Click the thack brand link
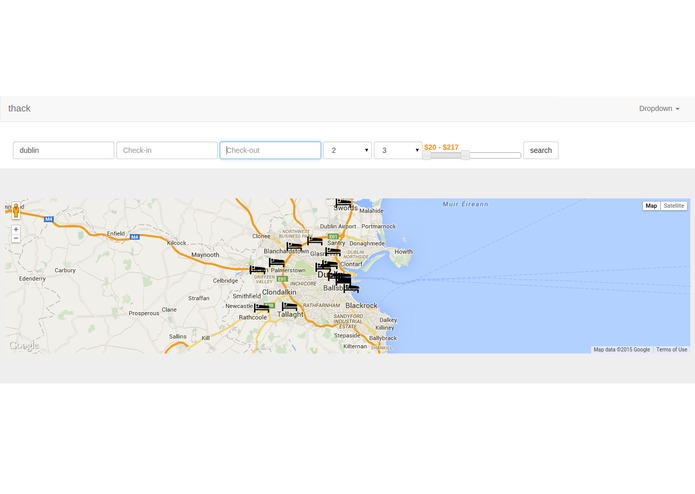The height and width of the screenshot is (494, 695). coord(20,109)
